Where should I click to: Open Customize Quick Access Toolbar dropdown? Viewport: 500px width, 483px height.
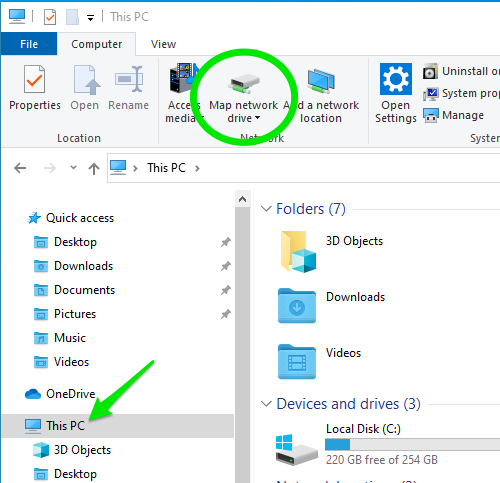pyautogui.click(x=90, y=17)
